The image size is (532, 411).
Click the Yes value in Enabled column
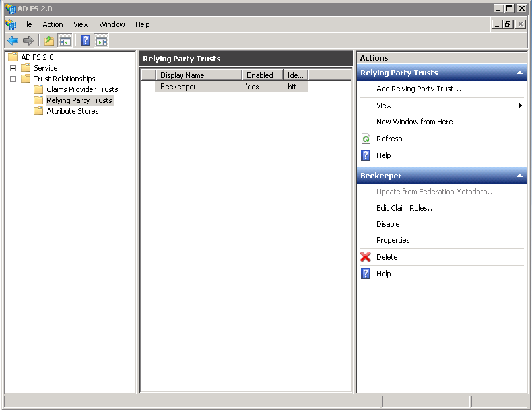253,87
